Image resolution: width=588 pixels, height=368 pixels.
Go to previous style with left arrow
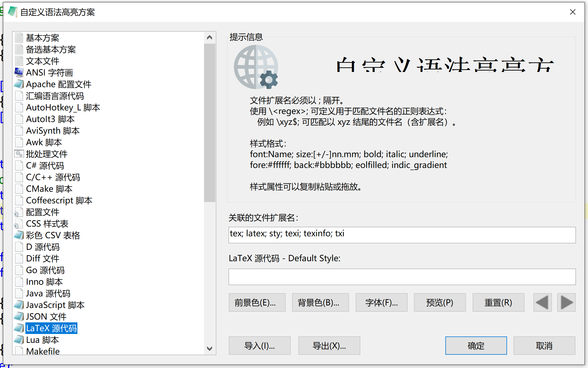click(542, 302)
